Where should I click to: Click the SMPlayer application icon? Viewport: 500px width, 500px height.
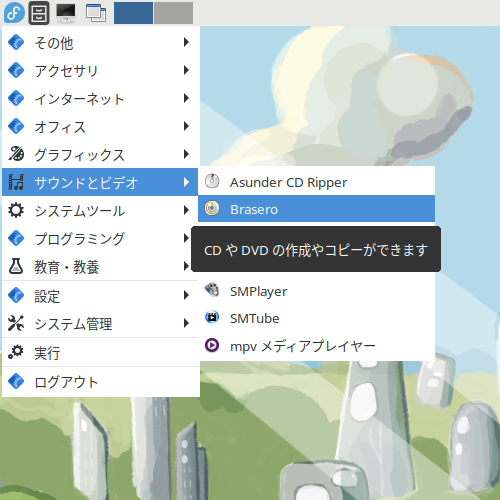click(x=212, y=290)
